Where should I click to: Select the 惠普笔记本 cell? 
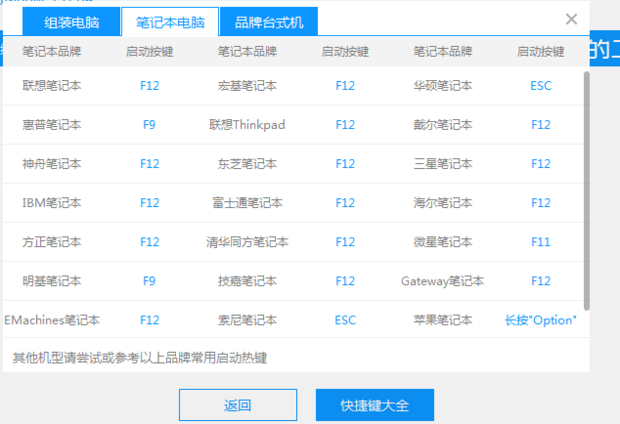(52, 125)
